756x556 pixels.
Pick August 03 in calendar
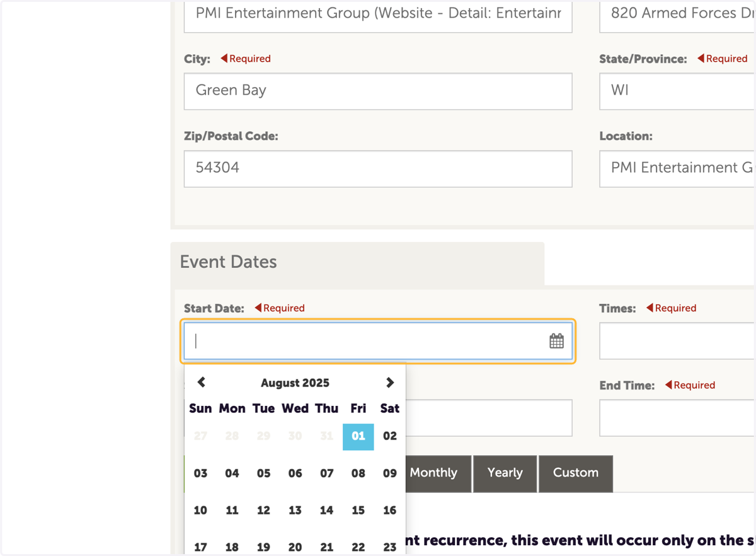200,473
